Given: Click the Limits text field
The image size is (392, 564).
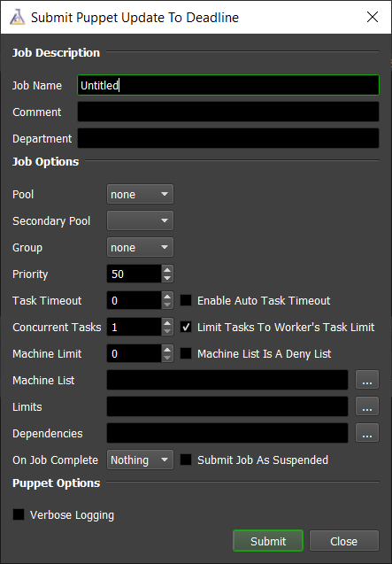Looking at the screenshot, I should pos(227,406).
